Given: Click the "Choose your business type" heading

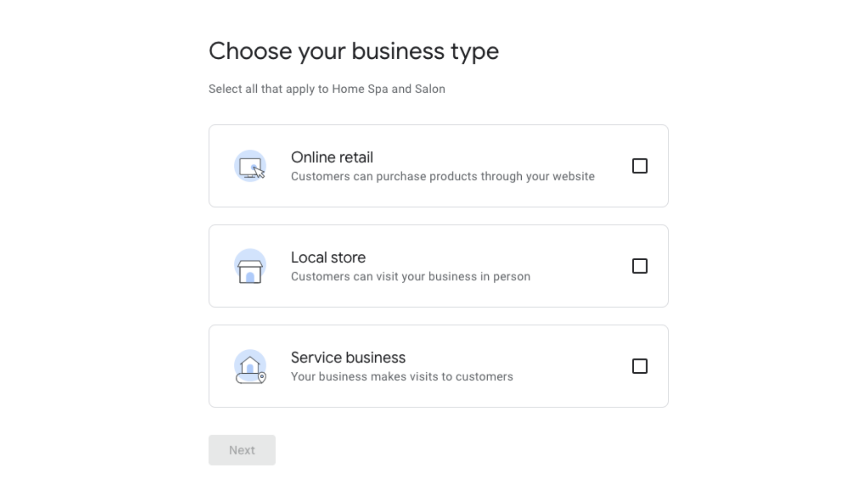Looking at the screenshot, I should (354, 51).
